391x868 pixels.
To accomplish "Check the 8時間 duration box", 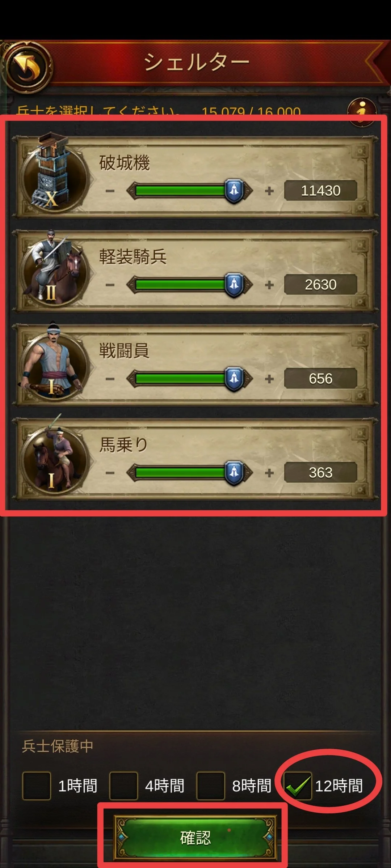I will [x=210, y=786].
